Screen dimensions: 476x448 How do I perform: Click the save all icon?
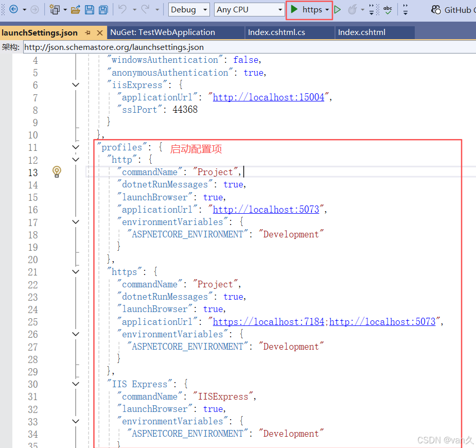(103, 10)
